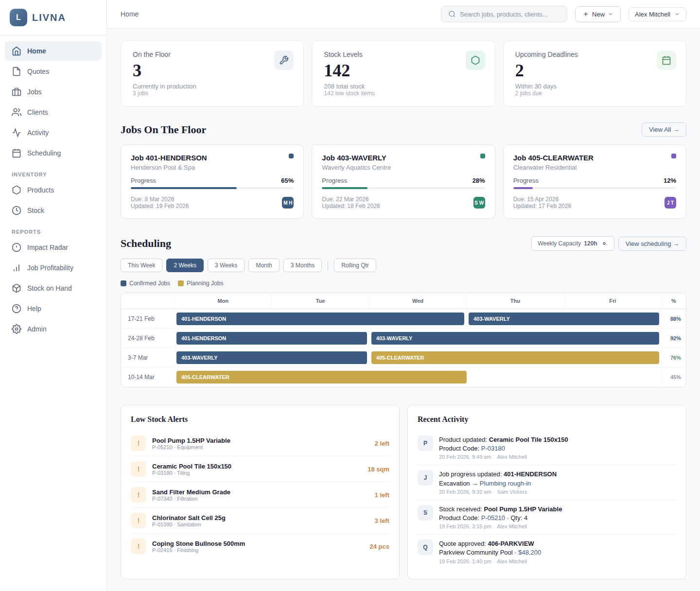Switch schedule range to 3 Months
This screenshot has width=700, height=591.
coord(302,265)
